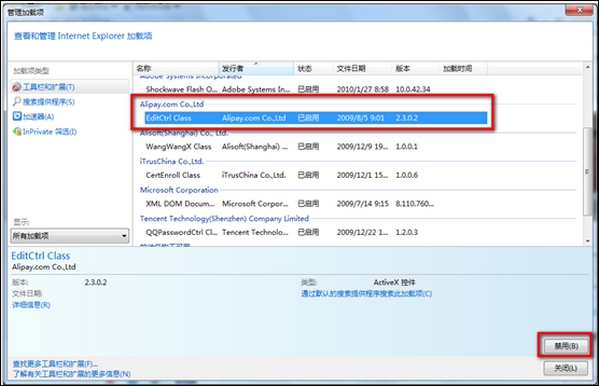Sort by 状态 column header

coord(313,68)
